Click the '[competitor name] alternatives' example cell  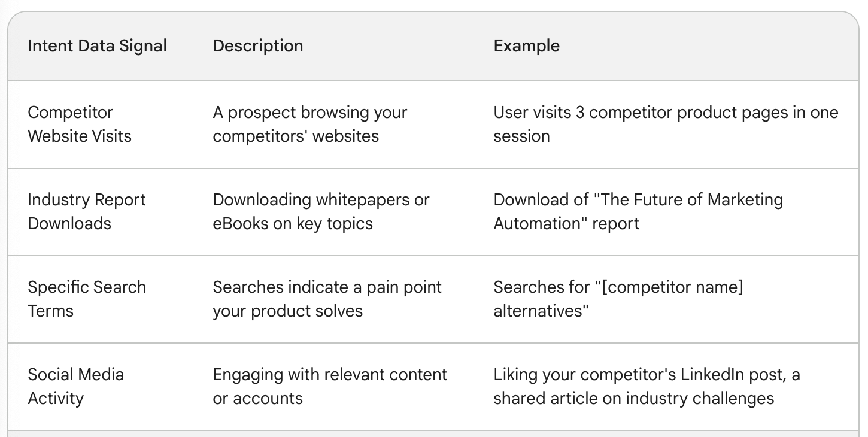coord(619,299)
